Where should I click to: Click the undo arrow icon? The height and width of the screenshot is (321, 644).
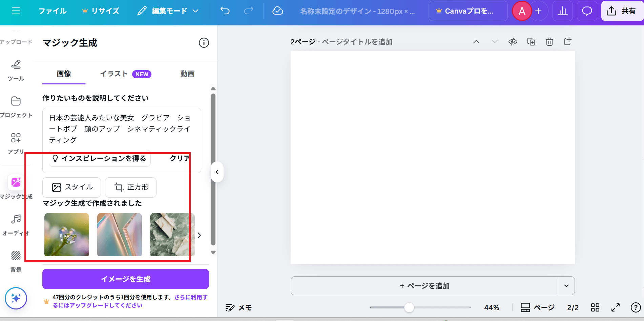tap(225, 11)
